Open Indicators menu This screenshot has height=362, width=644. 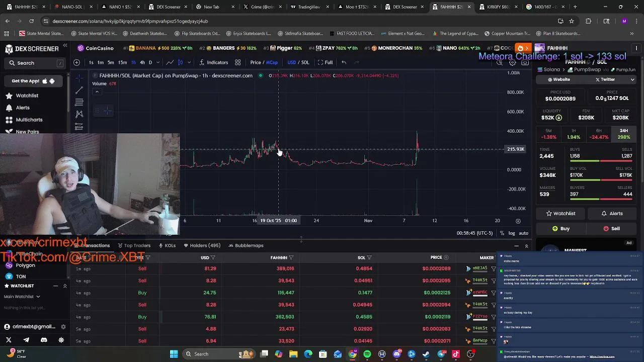(x=213, y=62)
